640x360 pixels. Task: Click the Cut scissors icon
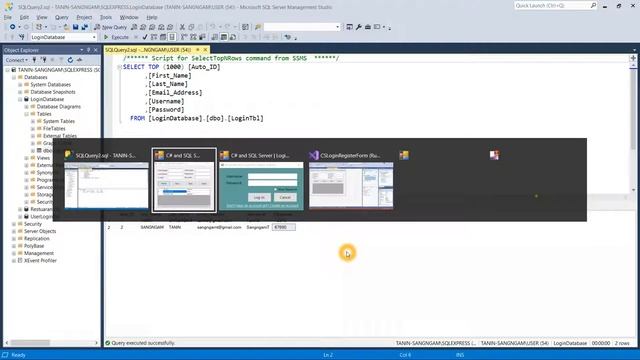[x=182, y=27]
